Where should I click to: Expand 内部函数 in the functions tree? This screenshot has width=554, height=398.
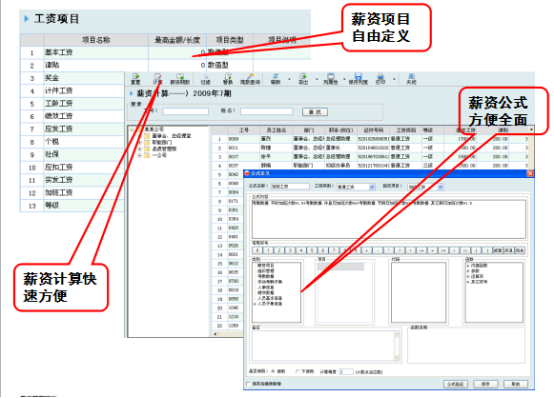tap(468, 265)
